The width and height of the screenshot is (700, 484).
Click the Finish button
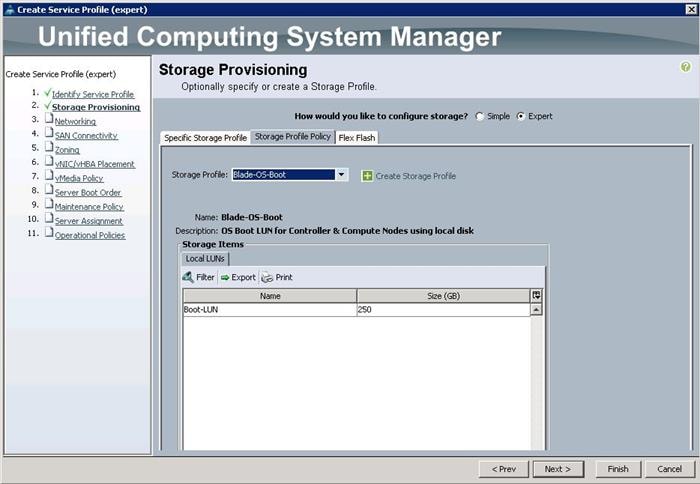coord(618,469)
